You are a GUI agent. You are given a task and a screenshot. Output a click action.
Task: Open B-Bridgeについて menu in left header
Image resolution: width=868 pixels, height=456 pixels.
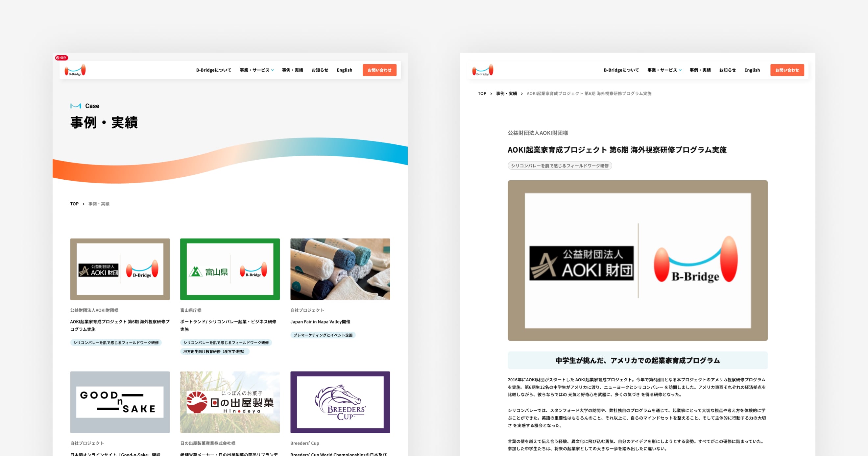214,70
